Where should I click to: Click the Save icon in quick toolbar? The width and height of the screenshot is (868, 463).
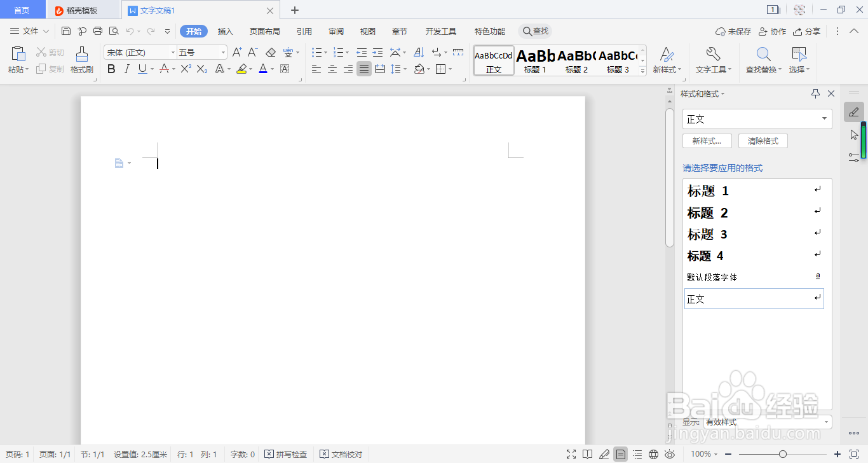(x=66, y=31)
